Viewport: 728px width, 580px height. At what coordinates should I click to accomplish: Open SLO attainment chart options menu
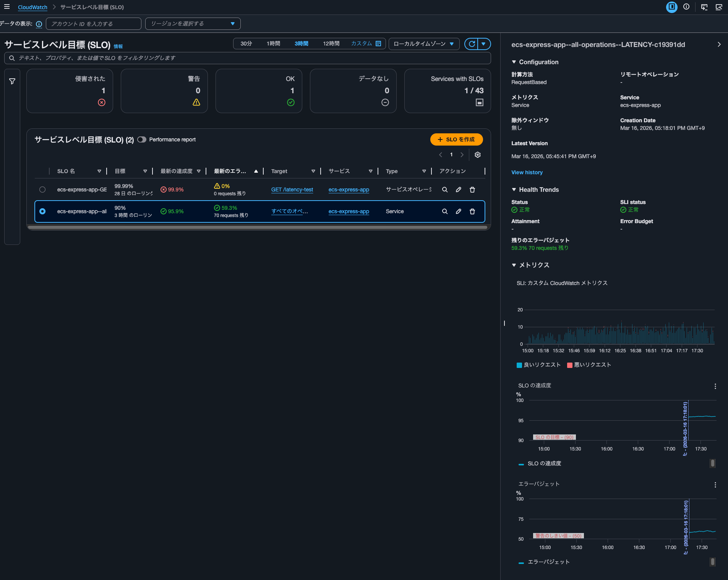(x=715, y=386)
